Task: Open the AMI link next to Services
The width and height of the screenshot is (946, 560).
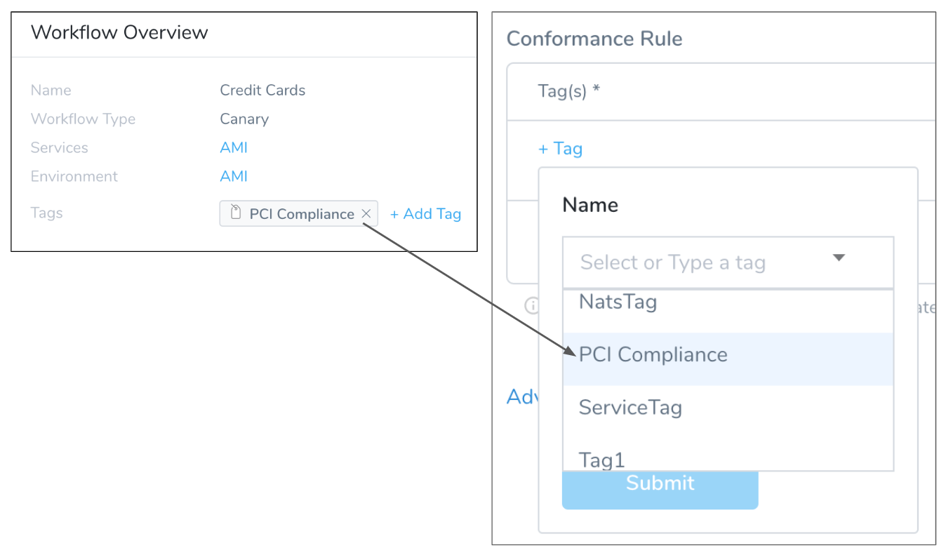Action: pyautogui.click(x=234, y=148)
